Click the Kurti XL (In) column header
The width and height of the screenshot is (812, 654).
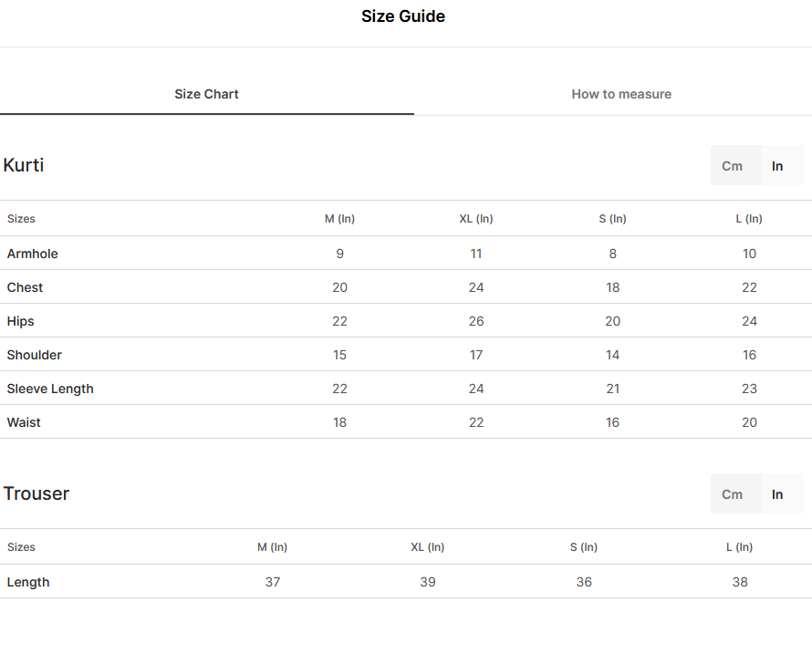click(476, 219)
